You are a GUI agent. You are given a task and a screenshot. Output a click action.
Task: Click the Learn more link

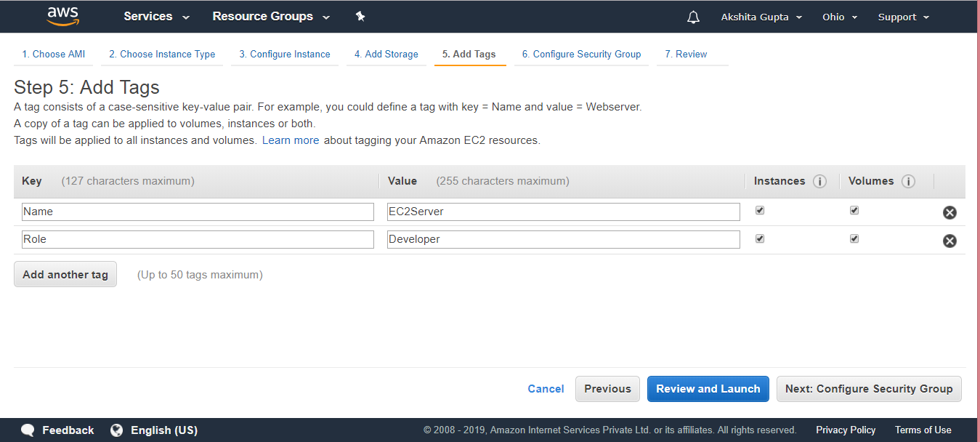(291, 140)
